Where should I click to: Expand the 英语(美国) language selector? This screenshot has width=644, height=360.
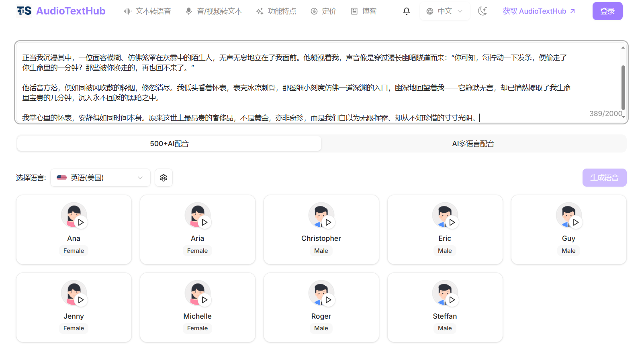click(100, 178)
